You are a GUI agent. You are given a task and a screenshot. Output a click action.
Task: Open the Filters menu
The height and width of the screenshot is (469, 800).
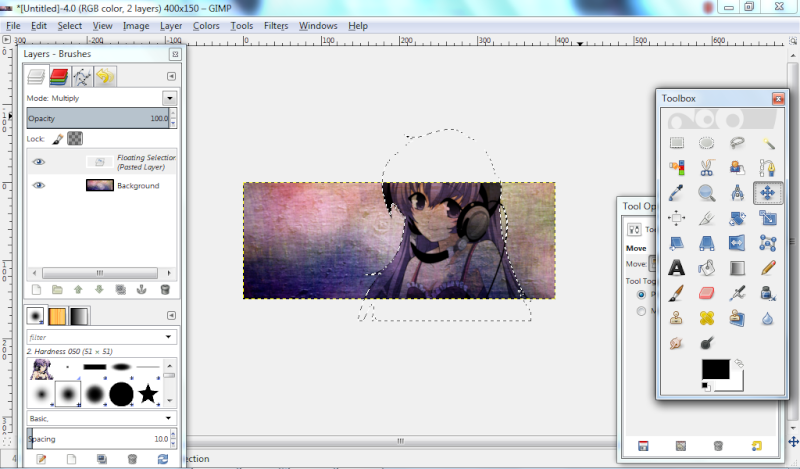[x=276, y=26]
